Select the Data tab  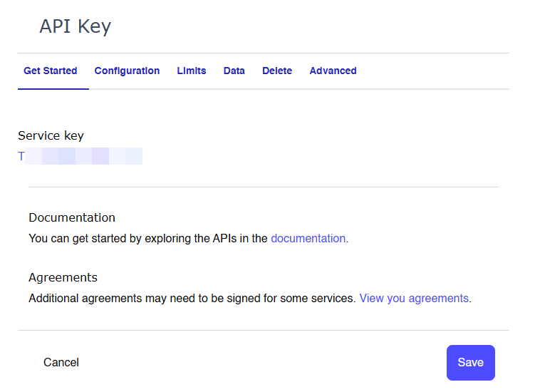click(x=234, y=71)
